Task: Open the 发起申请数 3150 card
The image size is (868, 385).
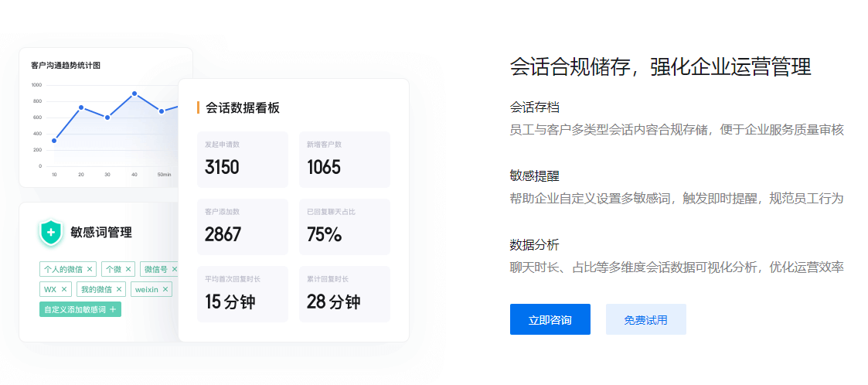Action: coord(243,159)
